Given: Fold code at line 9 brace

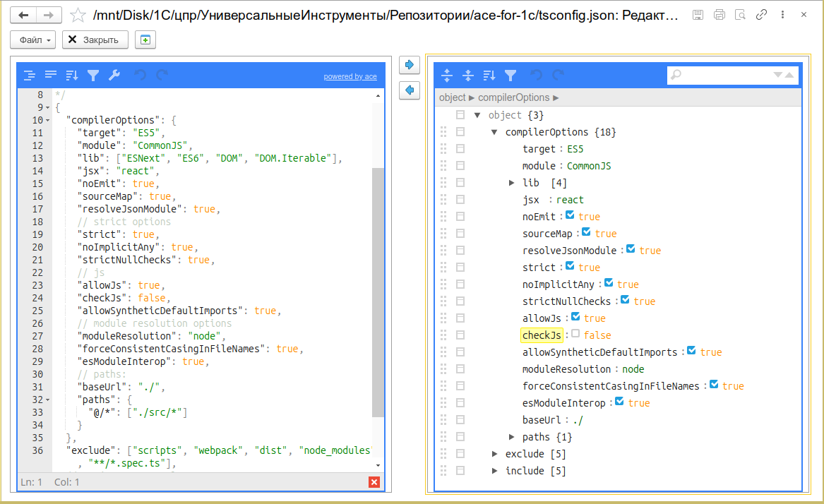Looking at the screenshot, I should click(48, 108).
